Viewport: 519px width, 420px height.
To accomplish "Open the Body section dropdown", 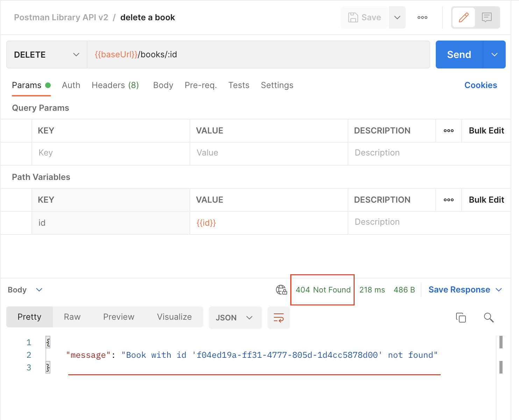I will coord(39,290).
